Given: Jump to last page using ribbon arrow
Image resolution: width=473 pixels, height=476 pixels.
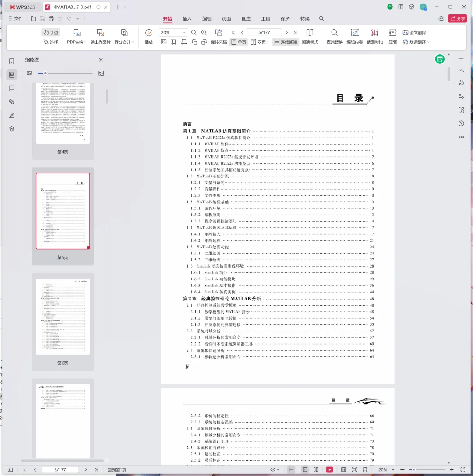Looking at the screenshot, I should pyautogui.click(x=295, y=32).
